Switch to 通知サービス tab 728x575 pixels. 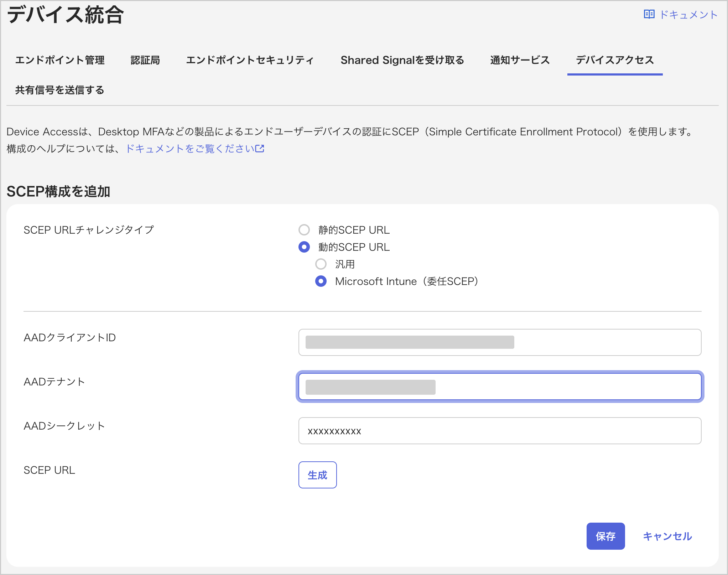coord(520,60)
